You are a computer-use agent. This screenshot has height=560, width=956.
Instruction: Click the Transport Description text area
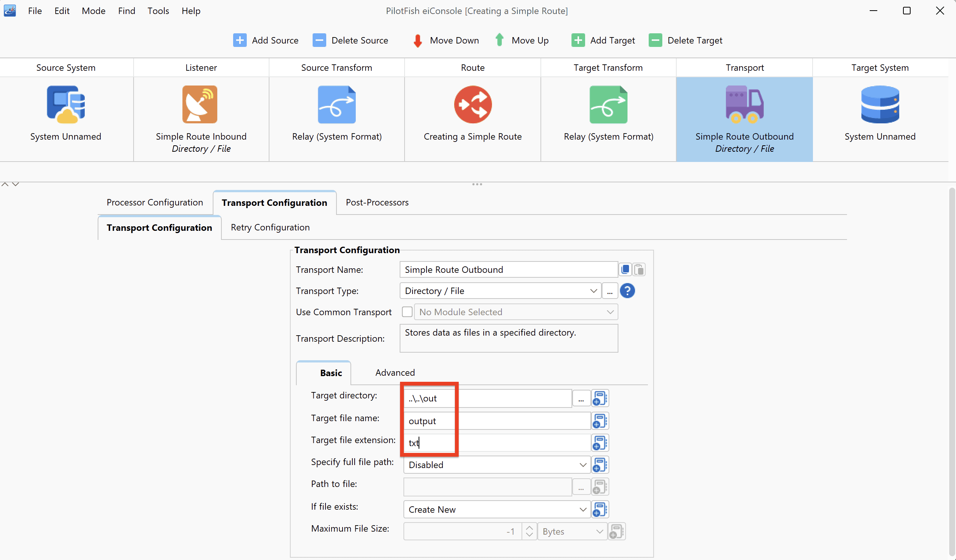(508, 338)
